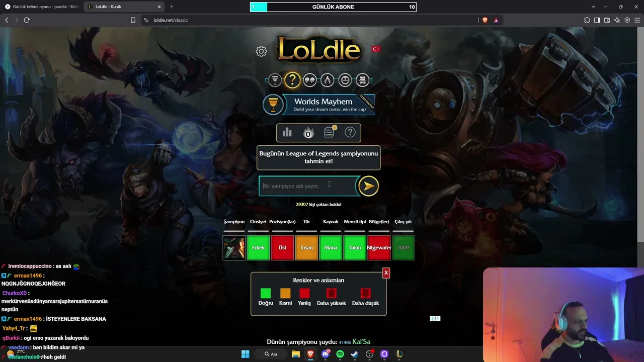
Task: Open the patch notes list icon
Action: point(330,132)
